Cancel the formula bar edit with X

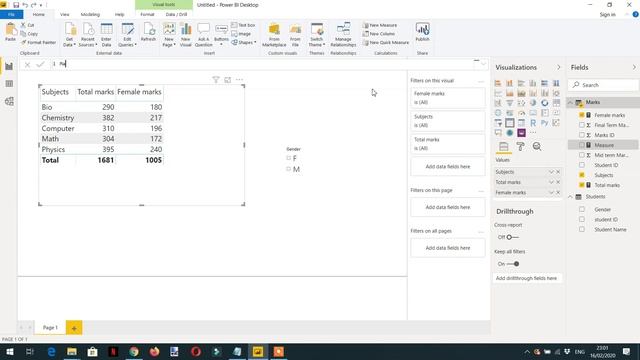pyautogui.click(x=27, y=64)
